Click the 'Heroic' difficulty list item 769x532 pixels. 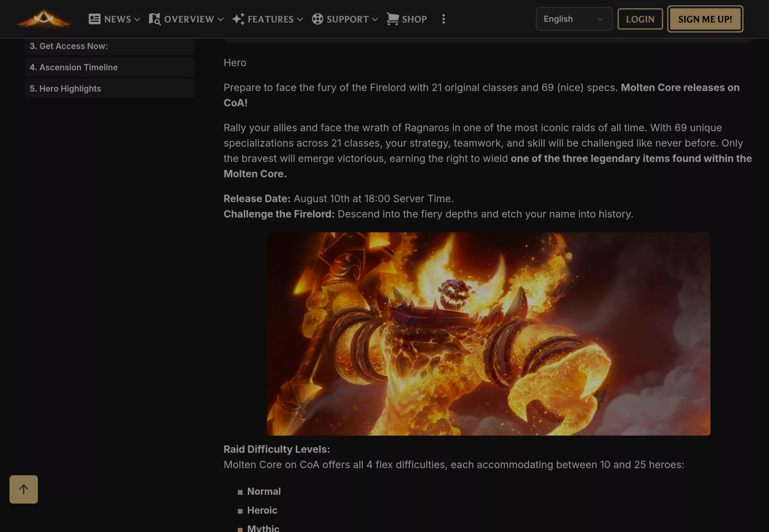click(262, 510)
